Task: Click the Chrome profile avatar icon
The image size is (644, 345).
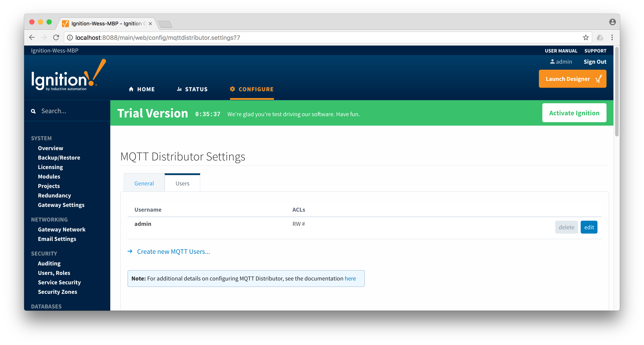Action: (612, 22)
